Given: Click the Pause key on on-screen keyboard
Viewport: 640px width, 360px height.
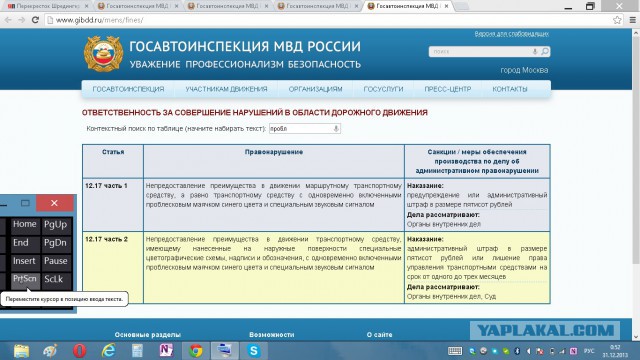Looking at the screenshot, I should pyautogui.click(x=56, y=261).
